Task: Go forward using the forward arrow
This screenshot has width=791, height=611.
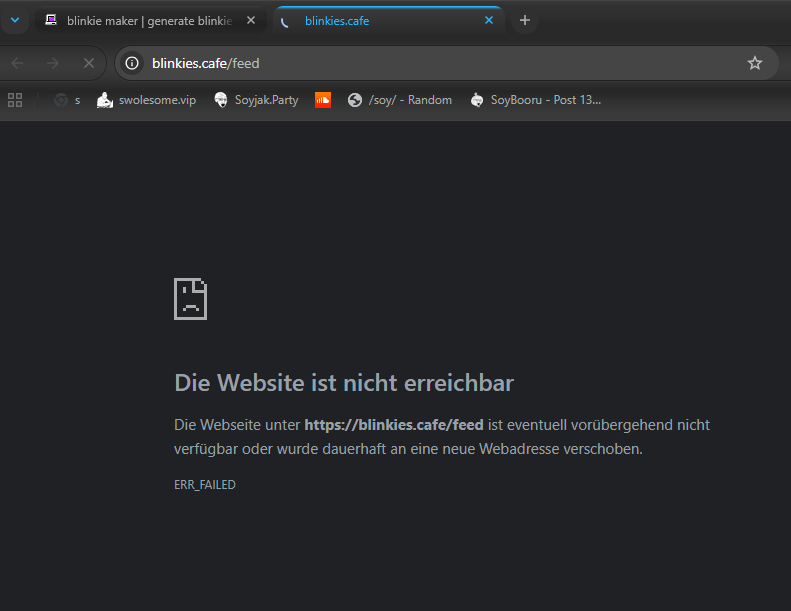Action: (x=53, y=63)
